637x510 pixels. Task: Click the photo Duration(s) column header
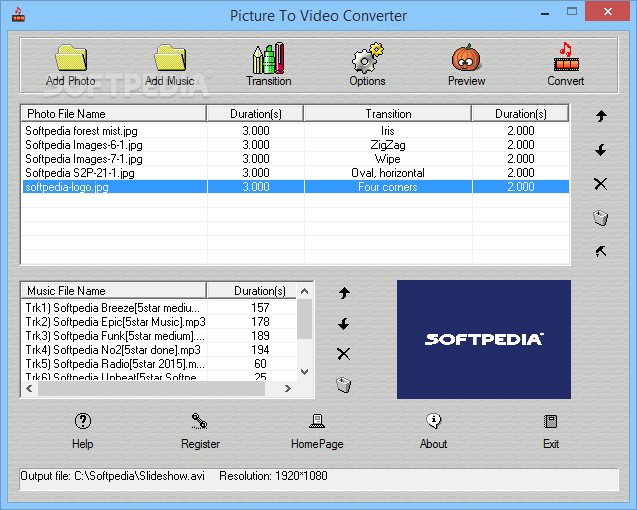point(256,114)
